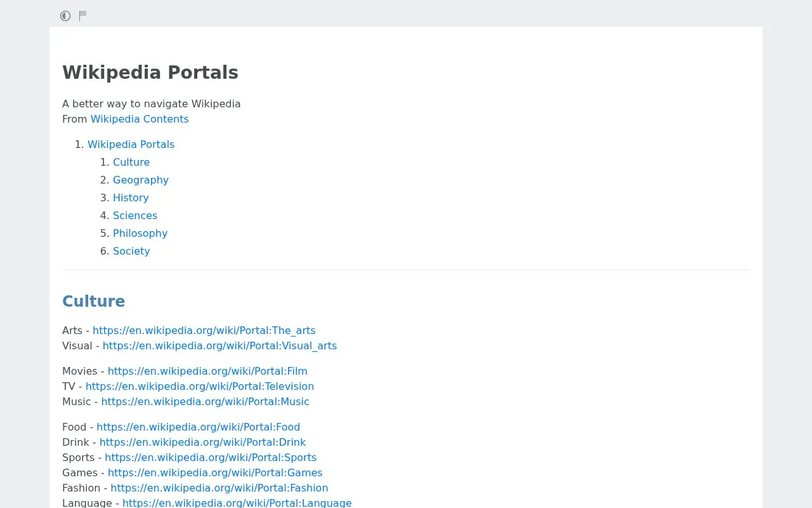812x508 pixels.
Task: Open the Portal:Visual_arts link
Action: click(219, 345)
